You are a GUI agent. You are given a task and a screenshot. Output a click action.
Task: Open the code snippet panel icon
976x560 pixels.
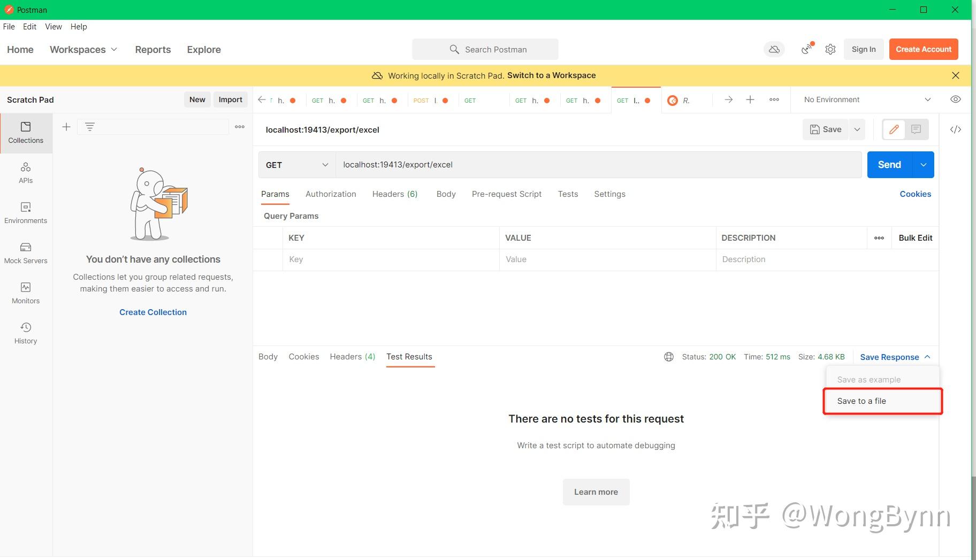956,129
